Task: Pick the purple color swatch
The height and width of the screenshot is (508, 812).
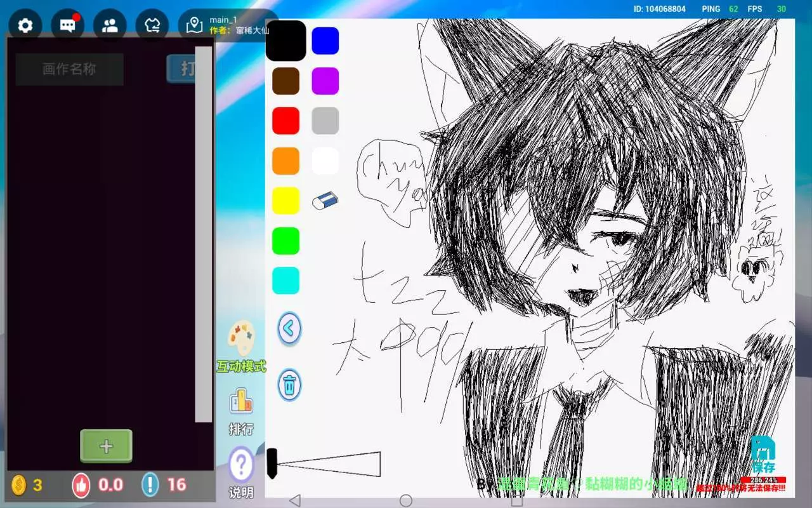Action: click(325, 81)
